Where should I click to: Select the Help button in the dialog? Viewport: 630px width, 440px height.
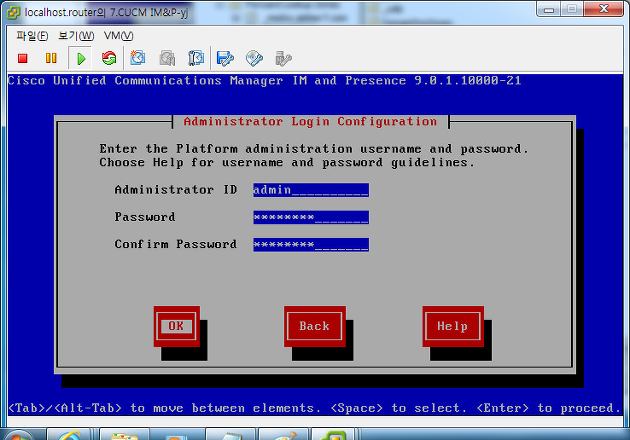453,326
